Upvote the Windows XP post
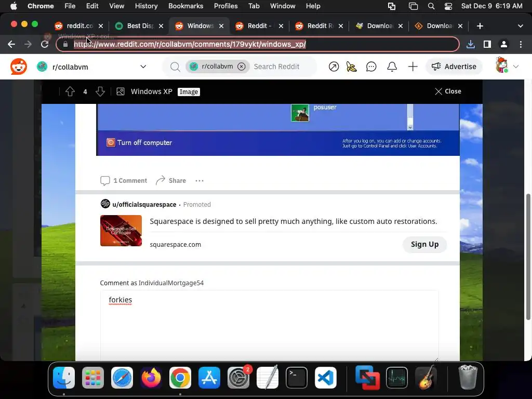Screen dimensions: 532x399 click(x=70, y=91)
